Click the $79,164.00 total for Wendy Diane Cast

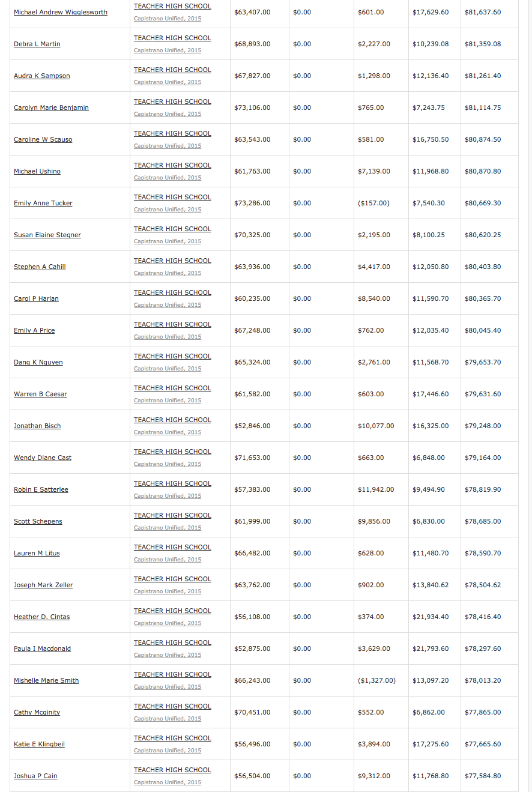(x=482, y=458)
